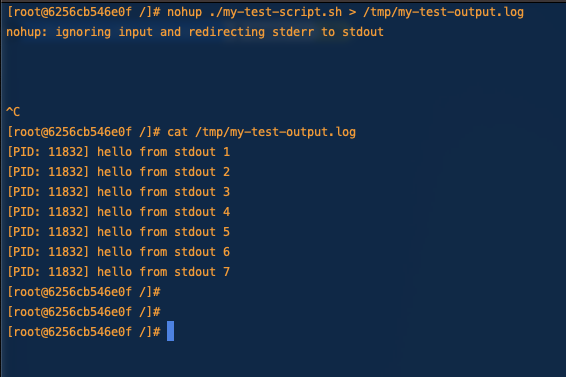Click the cat /tmp/my-test-output.log command
566x377 pixels.
point(261,132)
